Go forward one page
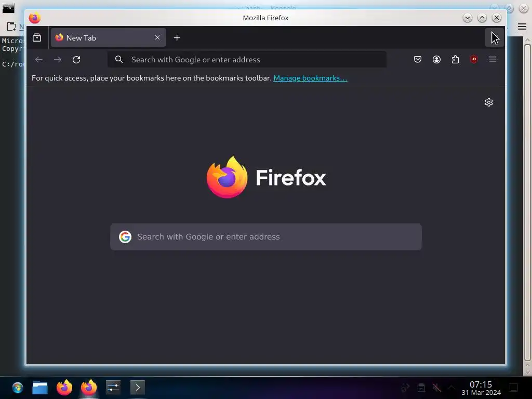Image resolution: width=532 pixels, height=399 pixels. pos(58,60)
